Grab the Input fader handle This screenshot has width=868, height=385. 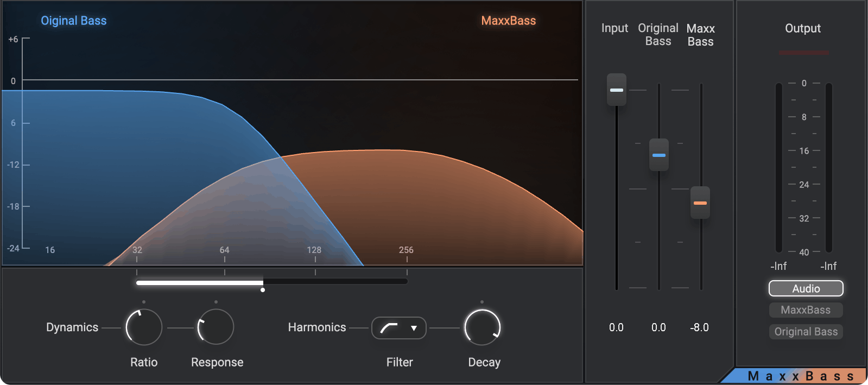pos(617,90)
